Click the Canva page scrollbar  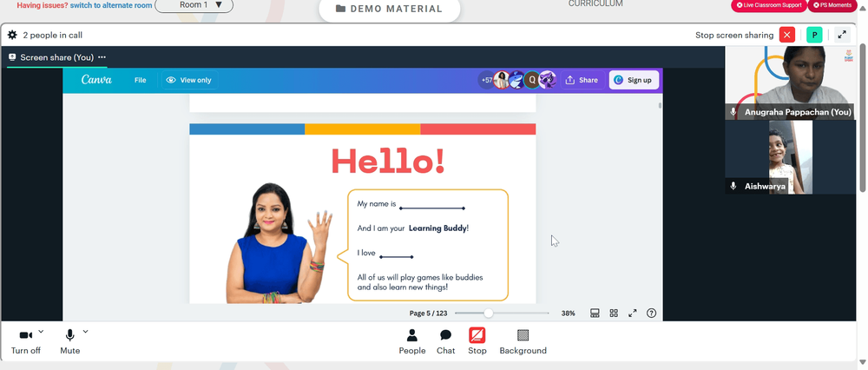coord(660,105)
